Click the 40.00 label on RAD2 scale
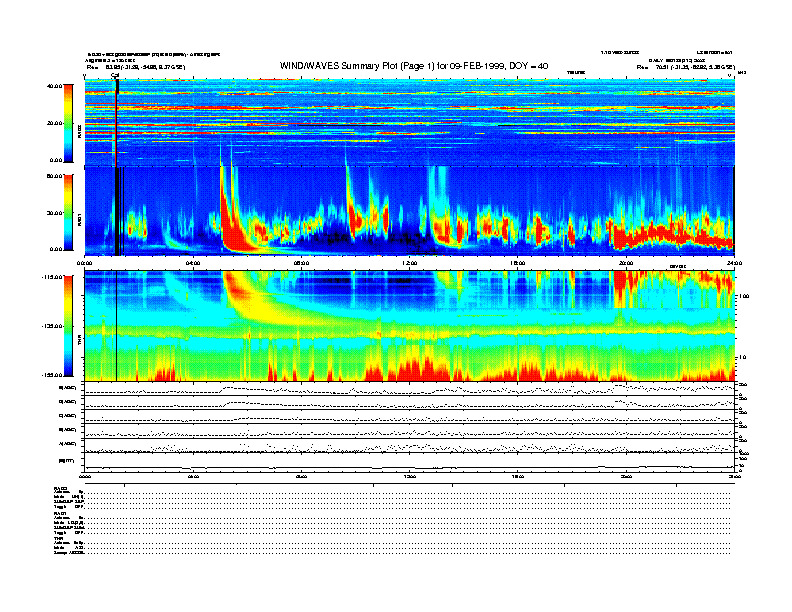 click(x=54, y=86)
